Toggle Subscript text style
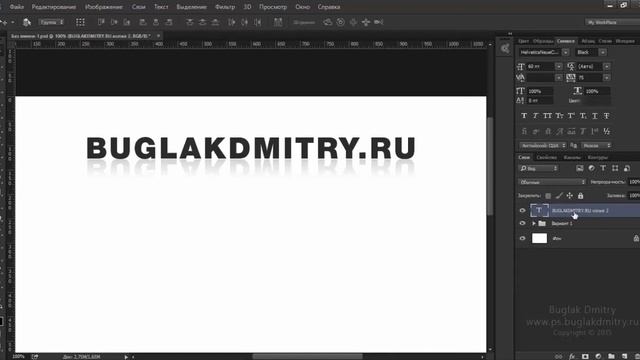Screen dimensions: 640x360 click(x=583, y=116)
